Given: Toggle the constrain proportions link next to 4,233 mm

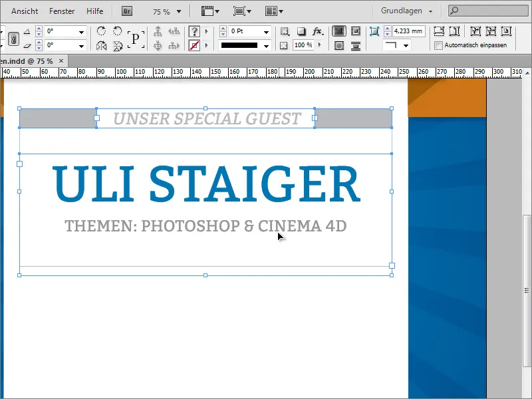Looking at the screenshot, I should click(374, 30).
